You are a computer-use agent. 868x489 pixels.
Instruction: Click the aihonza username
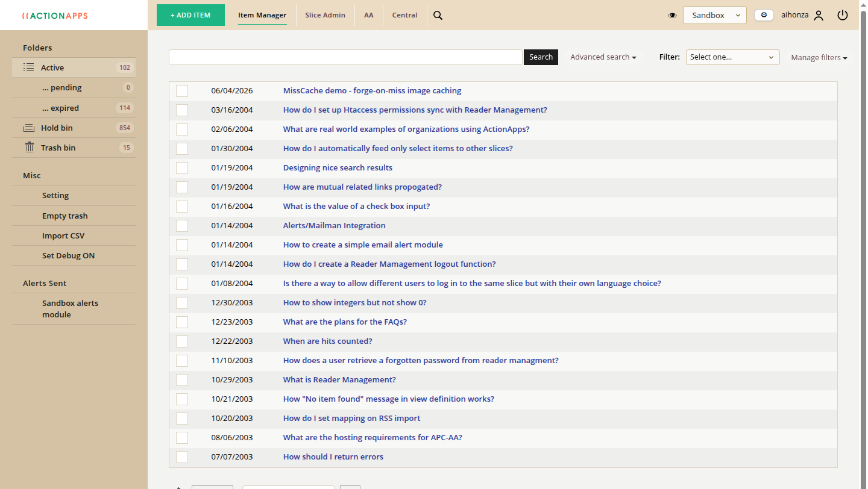(794, 15)
